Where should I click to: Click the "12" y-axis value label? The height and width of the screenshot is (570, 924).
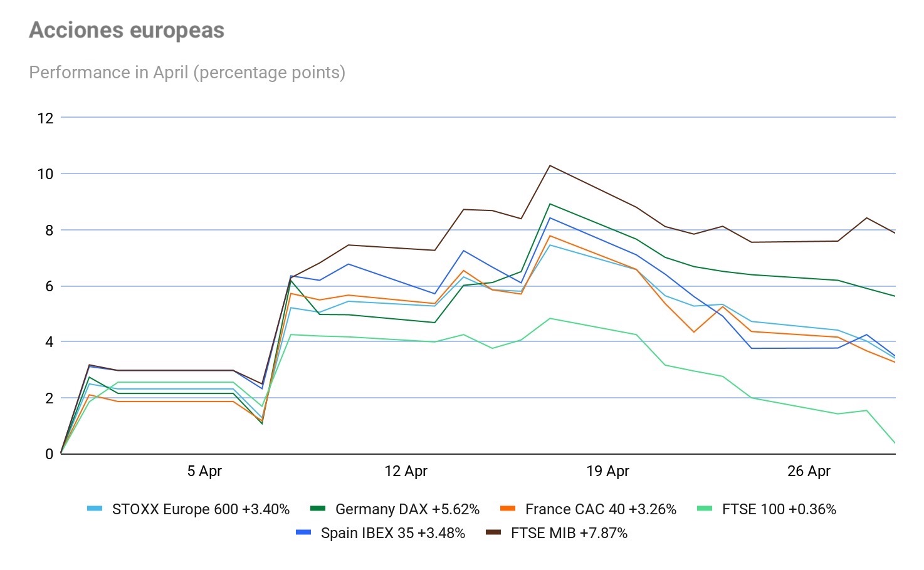coord(45,118)
